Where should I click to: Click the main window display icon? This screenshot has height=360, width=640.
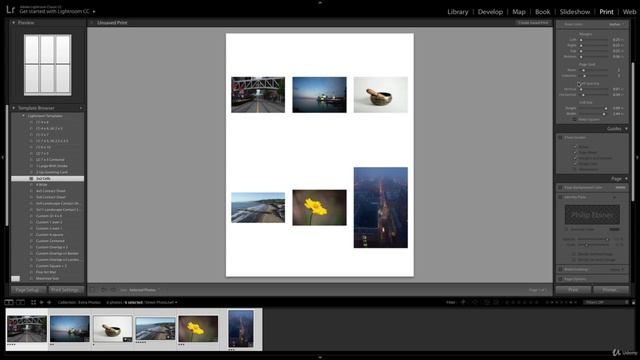click(x=9, y=302)
